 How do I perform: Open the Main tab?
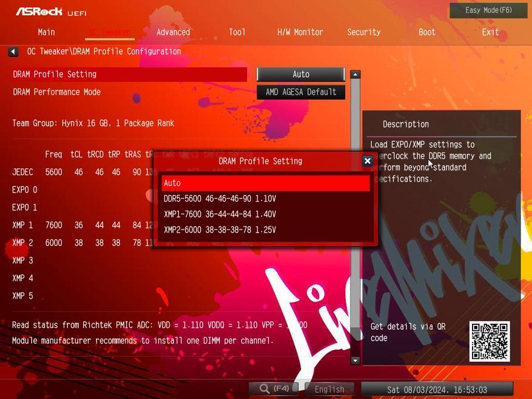click(47, 32)
